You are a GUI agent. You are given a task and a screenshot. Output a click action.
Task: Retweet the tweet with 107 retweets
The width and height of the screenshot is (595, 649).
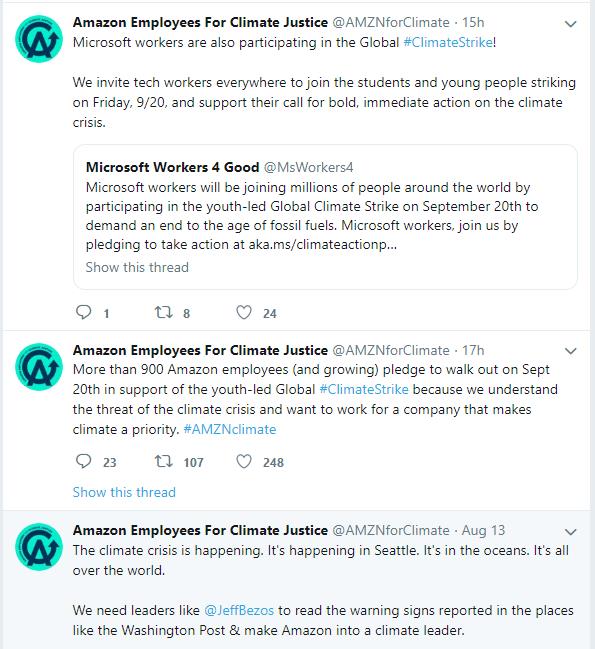tap(163, 461)
